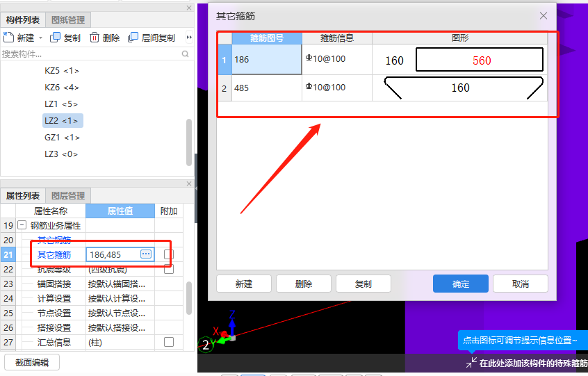The image size is (588, 376).
Task: Click the 锚固搭接 property value cell
Action: click(x=120, y=284)
